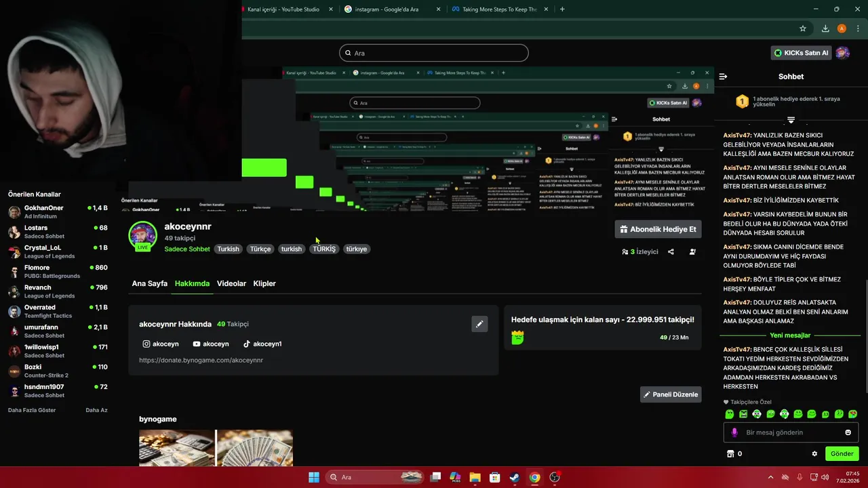Collapse chat with Sohbet panel toggle icon

pos(723,77)
